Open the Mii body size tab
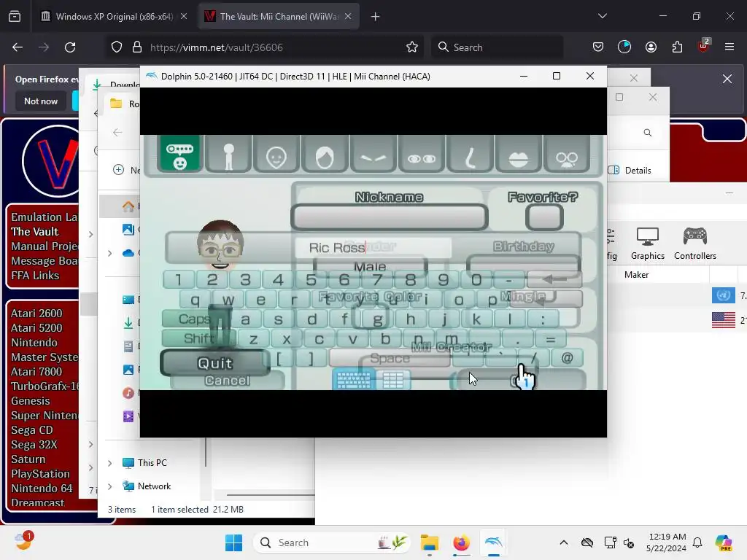This screenshot has height=560, width=747. (228, 153)
